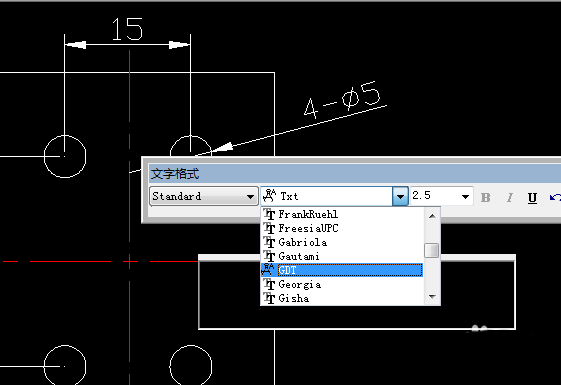This screenshot has height=385, width=561.
Task: Click font list scroll down arrow
Action: tap(432, 297)
